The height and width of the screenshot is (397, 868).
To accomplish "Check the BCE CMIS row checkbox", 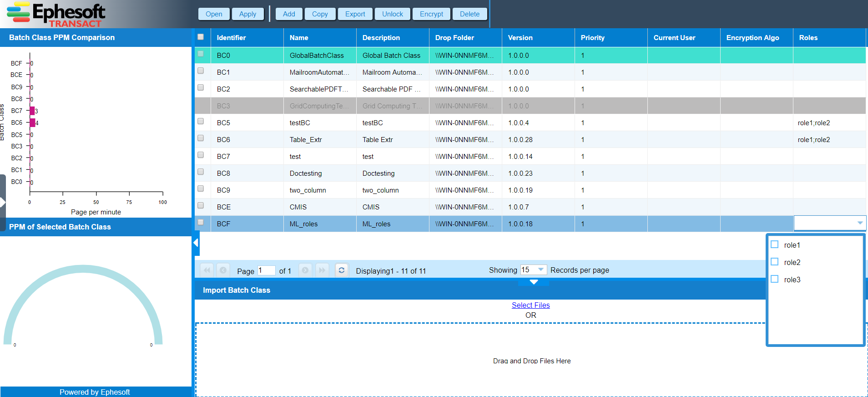I will 201,205.
